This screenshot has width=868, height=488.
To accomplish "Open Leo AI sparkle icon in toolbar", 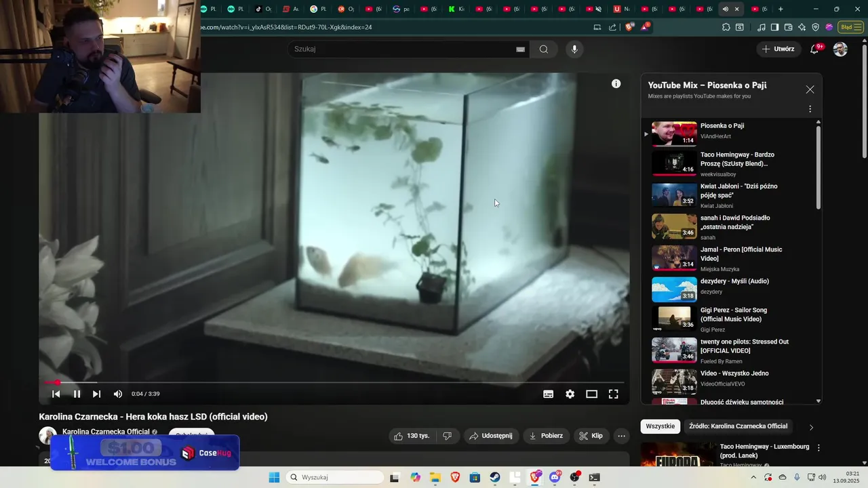I will point(802,27).
